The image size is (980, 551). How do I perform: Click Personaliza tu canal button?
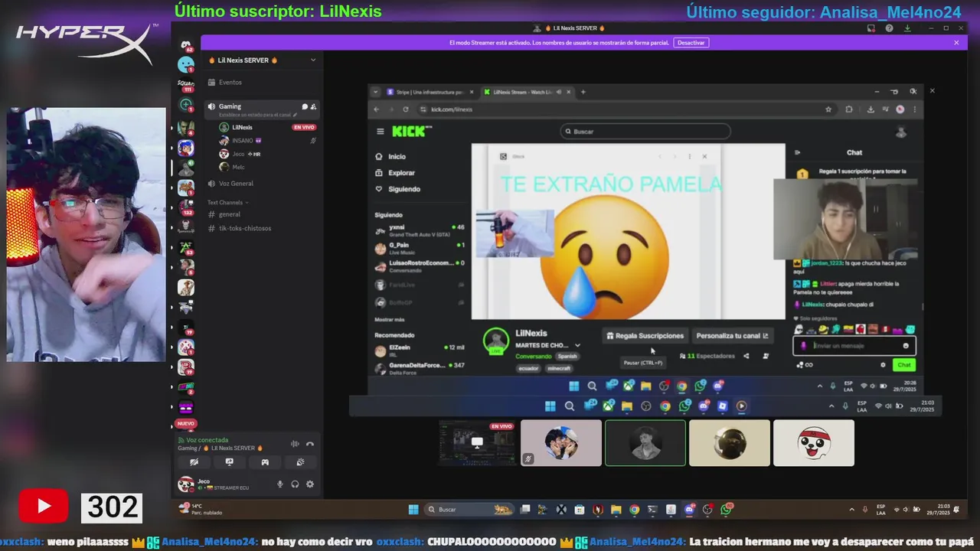(732, 336)
